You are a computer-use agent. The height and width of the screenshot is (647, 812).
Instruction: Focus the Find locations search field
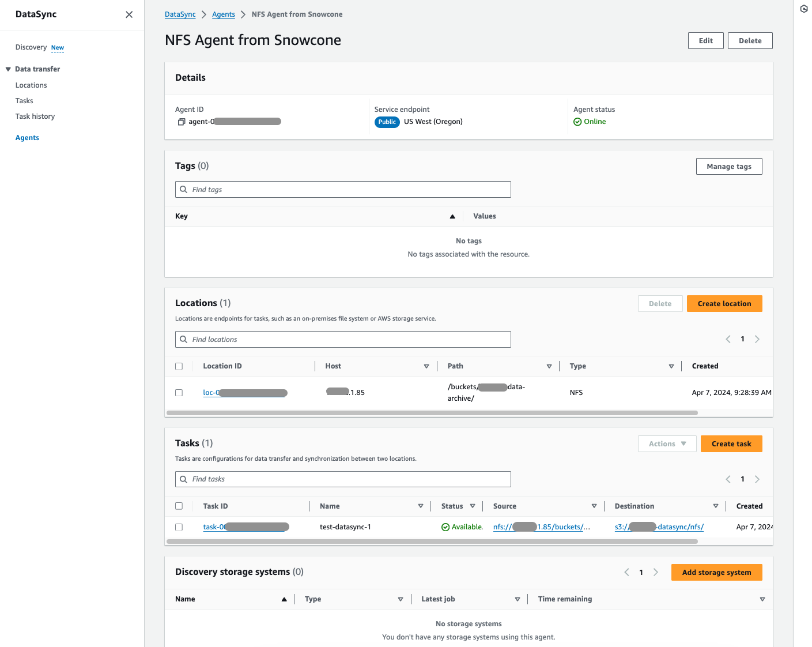coord(343,340)
